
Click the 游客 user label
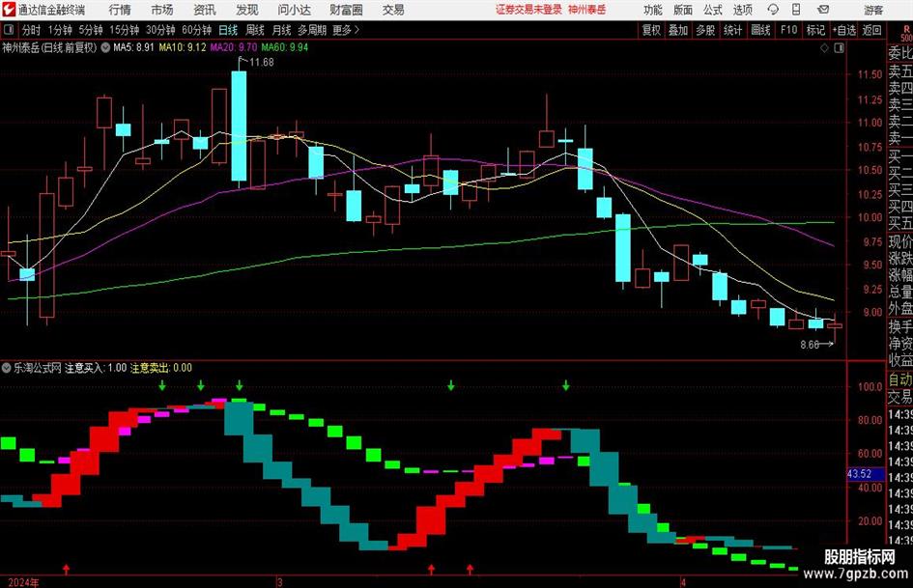pos(873,10)
